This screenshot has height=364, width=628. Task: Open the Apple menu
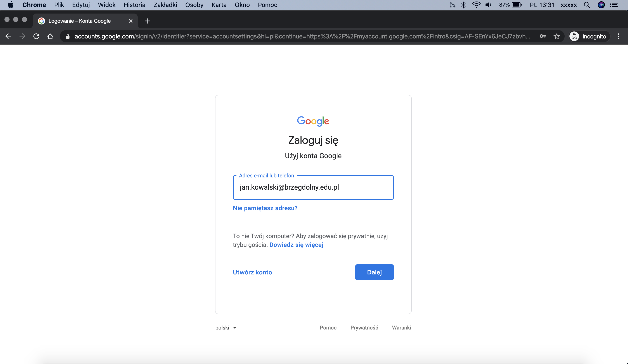(11, 5)
